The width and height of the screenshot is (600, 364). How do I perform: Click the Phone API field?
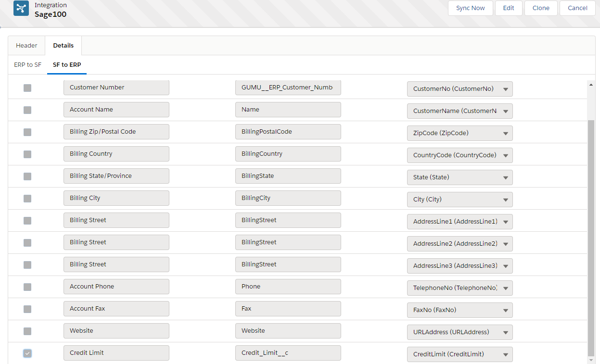tap(288, 287)
